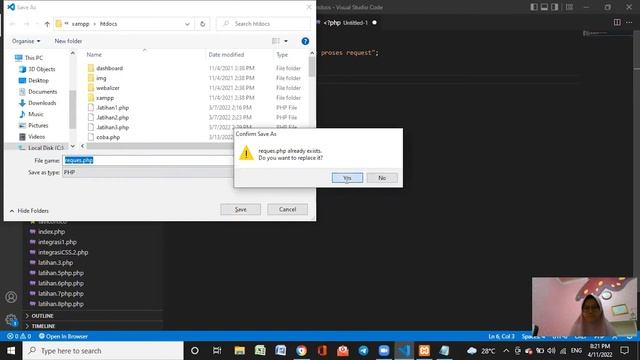Go up one folder level with Up arrow

point(47,24)
